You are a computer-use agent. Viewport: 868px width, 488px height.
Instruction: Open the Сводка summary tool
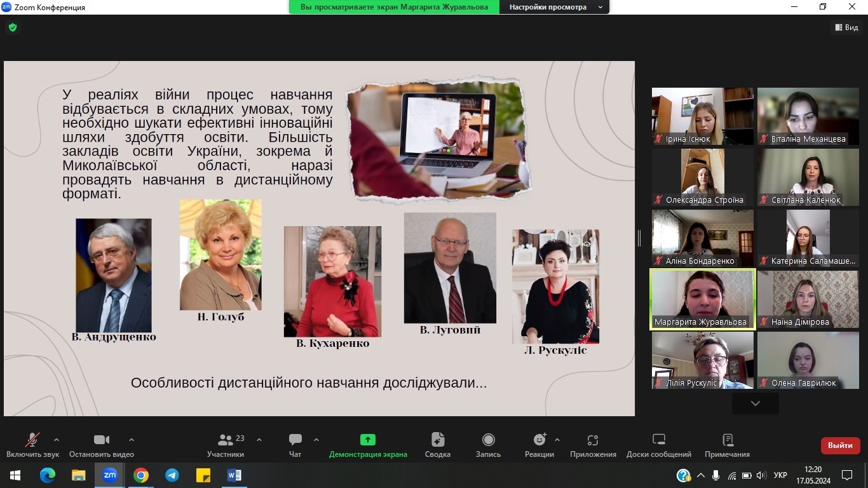pos(438,445)
